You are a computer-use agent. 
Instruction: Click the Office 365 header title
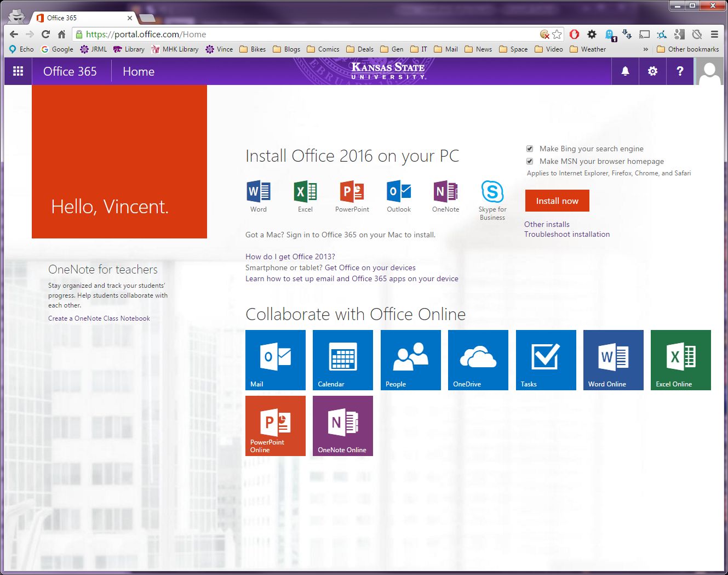click(x=70, y=71)
